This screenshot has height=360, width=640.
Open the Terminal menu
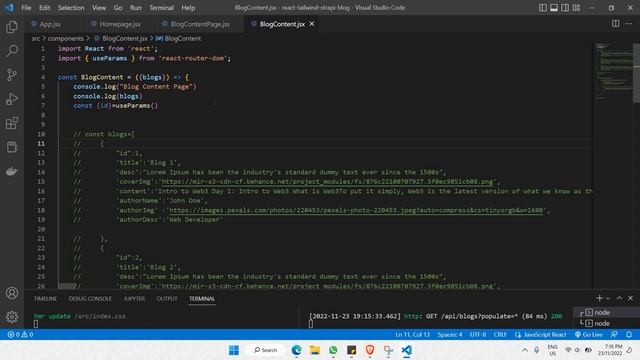pos(161,8)
